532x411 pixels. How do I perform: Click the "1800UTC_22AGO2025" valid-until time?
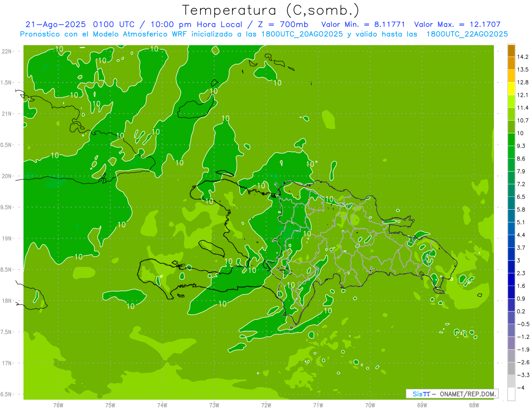click(x=467, y=34)
